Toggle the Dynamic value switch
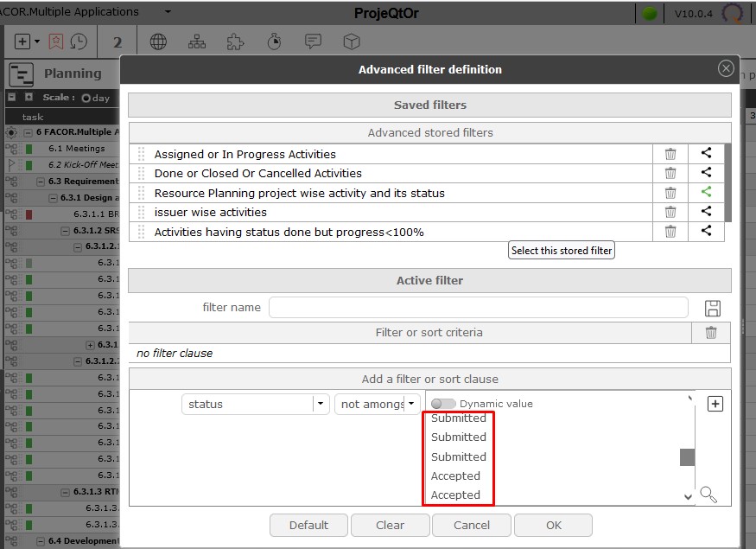The width and height of the screenshot is (756, 549). [x=443, y=404]
